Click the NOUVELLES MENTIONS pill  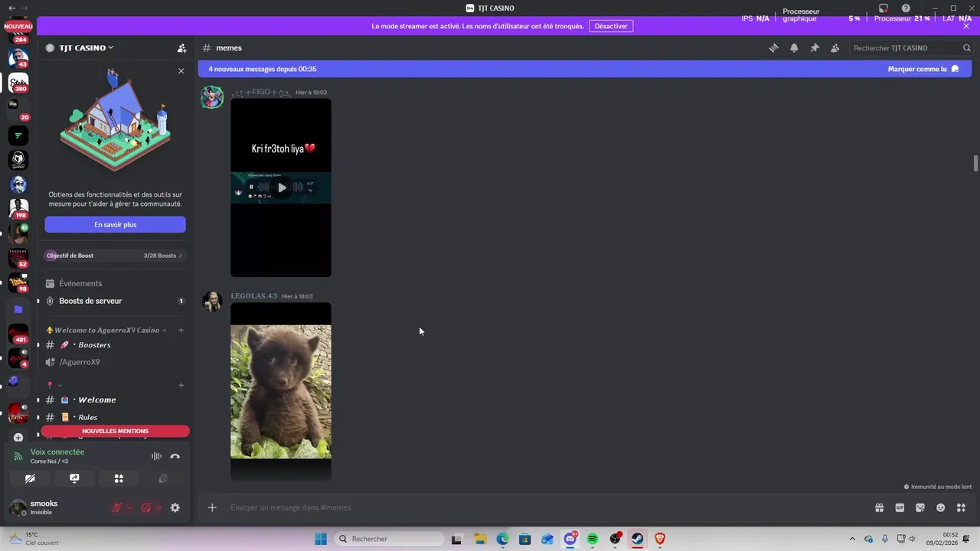(x=115, y=431)
